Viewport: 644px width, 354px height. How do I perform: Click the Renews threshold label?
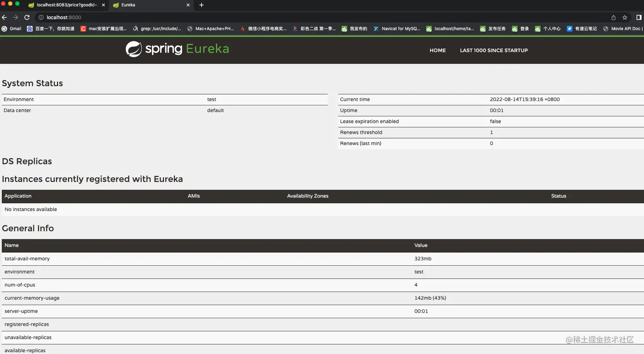pyautogui.click(x=361, y=133)
